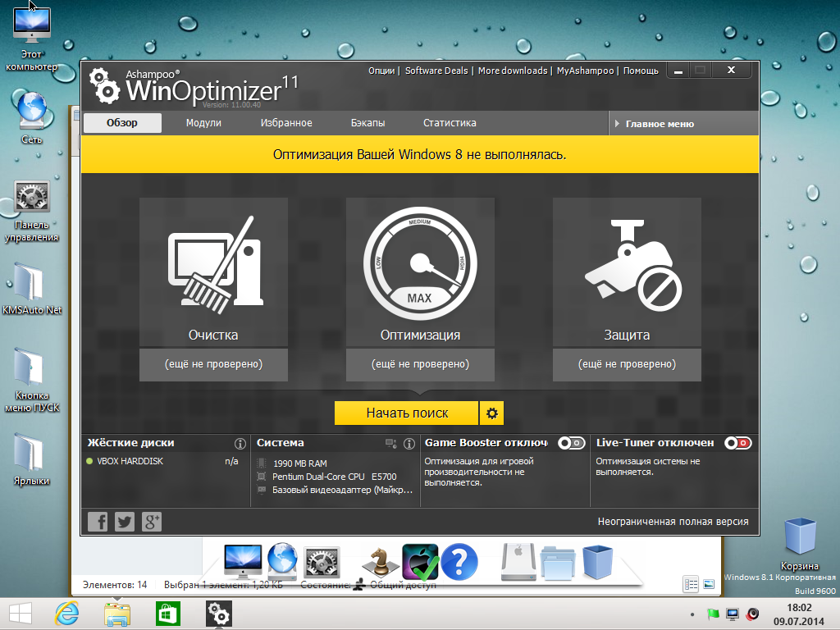Open the Опции menu
This screenshot has width=840, height=630.
pyautogui.click(x=381, y=71)
